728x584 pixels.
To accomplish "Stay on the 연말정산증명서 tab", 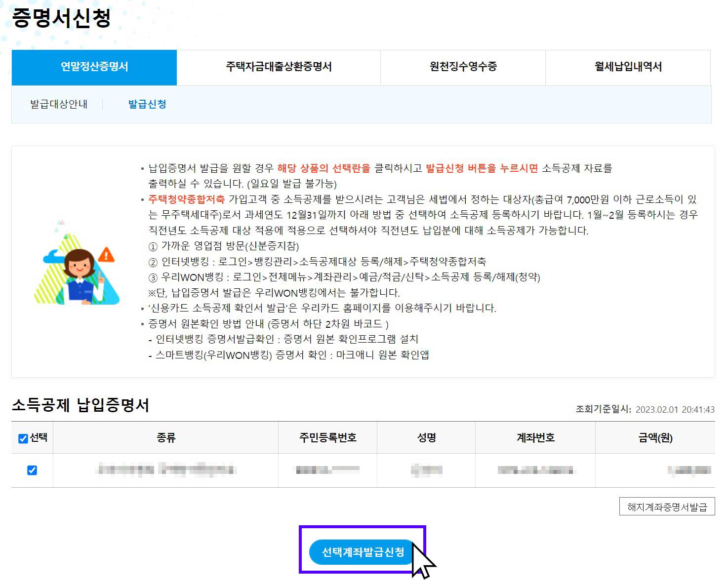I will click(94, 68).
